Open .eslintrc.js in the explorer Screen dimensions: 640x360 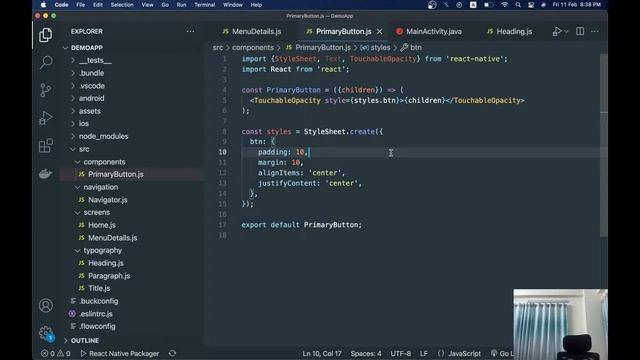[x=96, y=313]
